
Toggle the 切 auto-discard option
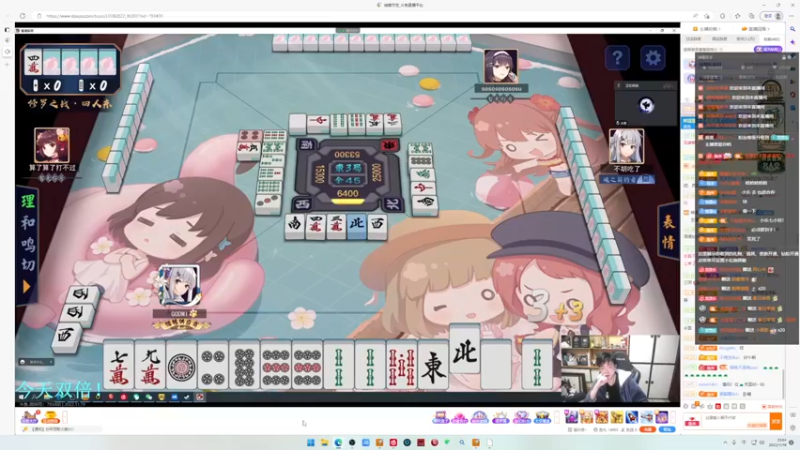(28, 264)
